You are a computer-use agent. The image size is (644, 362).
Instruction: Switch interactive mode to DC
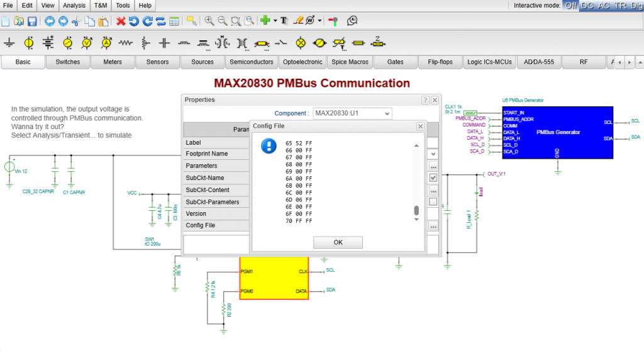pyautogui.click(x=587, y=5)
